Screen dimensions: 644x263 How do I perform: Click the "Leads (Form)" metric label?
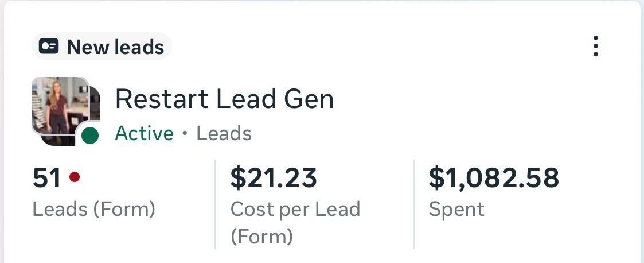[94, 209]
